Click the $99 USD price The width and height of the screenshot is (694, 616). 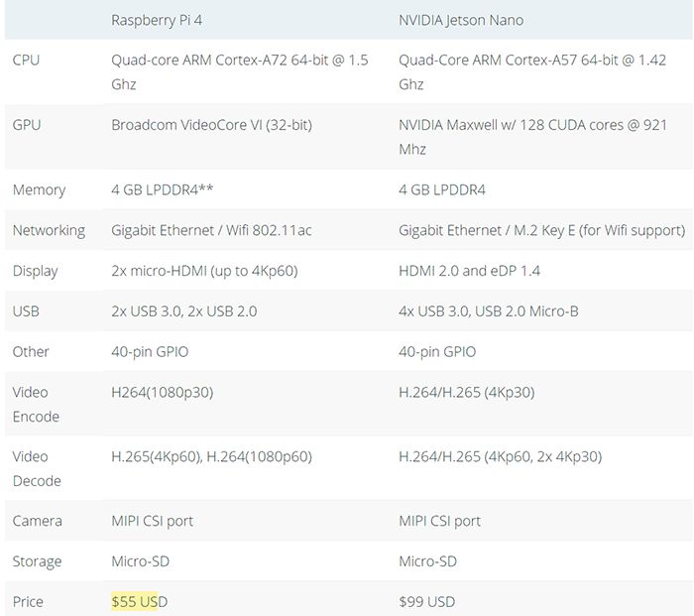coord(426,602)
